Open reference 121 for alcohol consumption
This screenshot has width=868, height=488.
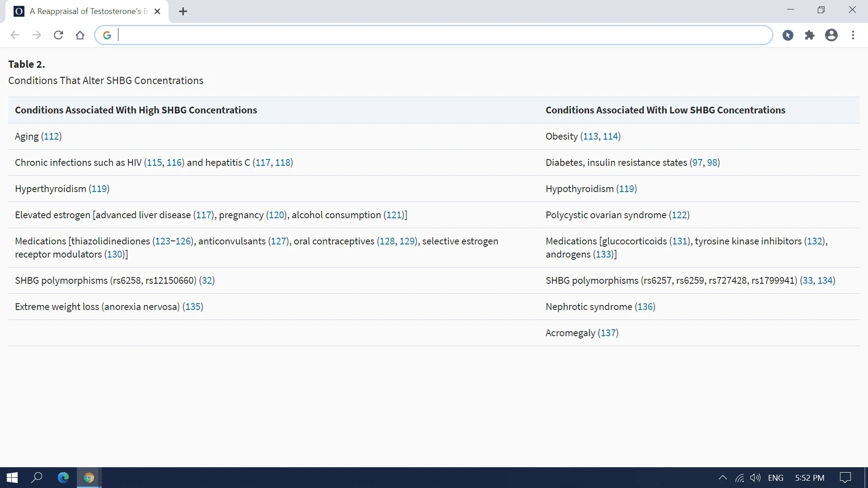pos(394,215)
